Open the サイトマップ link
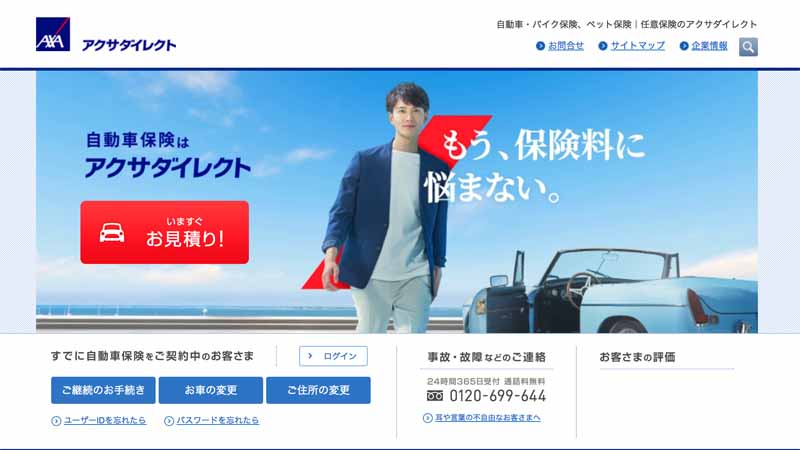 coord(638,46)
